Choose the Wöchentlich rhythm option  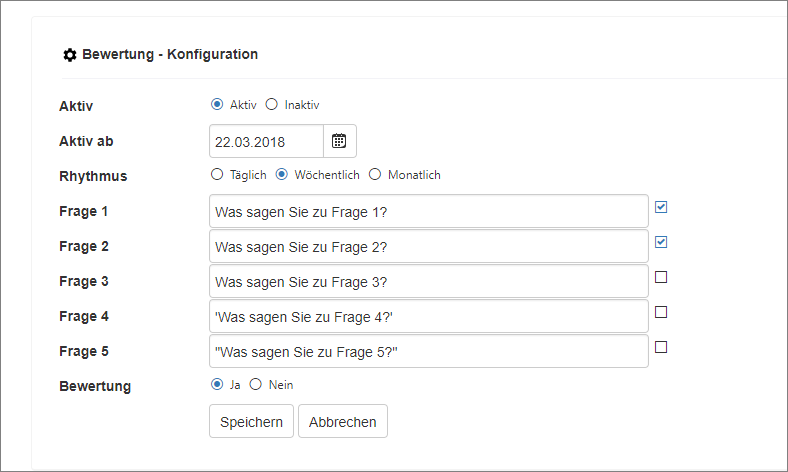coord(281,174)
